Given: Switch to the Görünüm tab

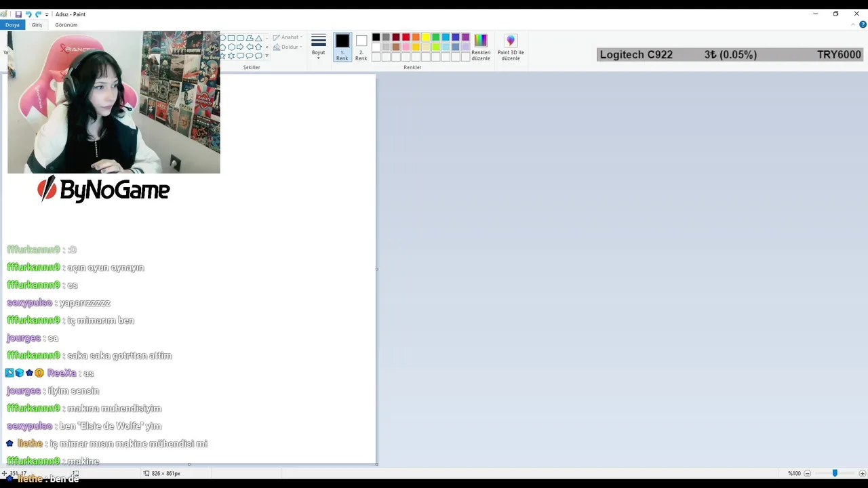Looking at the screenshot, I should point(66,24).
